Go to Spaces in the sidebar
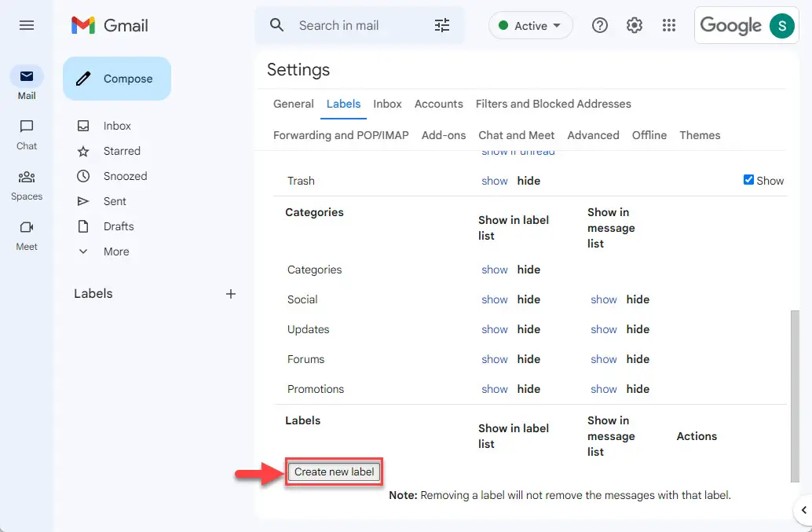The width and height of the screenshot is (812, 532). [27, 185]
